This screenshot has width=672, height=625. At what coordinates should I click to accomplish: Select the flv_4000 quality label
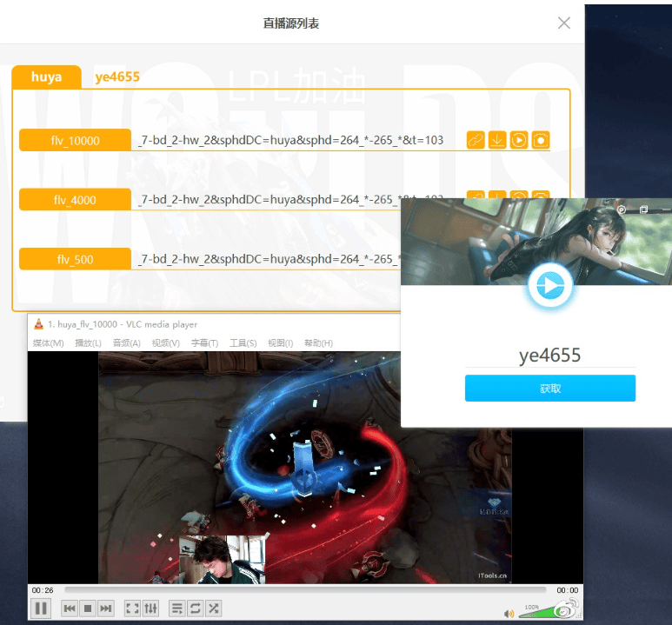pos(75,200)
